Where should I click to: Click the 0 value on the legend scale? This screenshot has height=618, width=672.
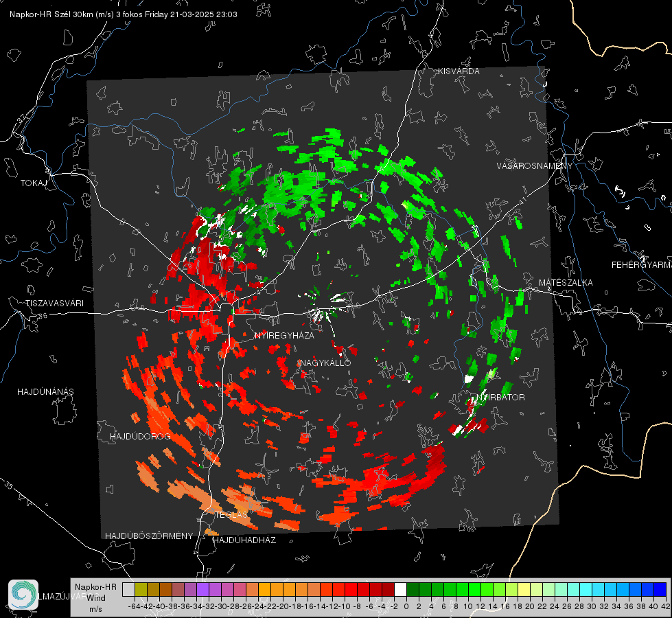406,606
